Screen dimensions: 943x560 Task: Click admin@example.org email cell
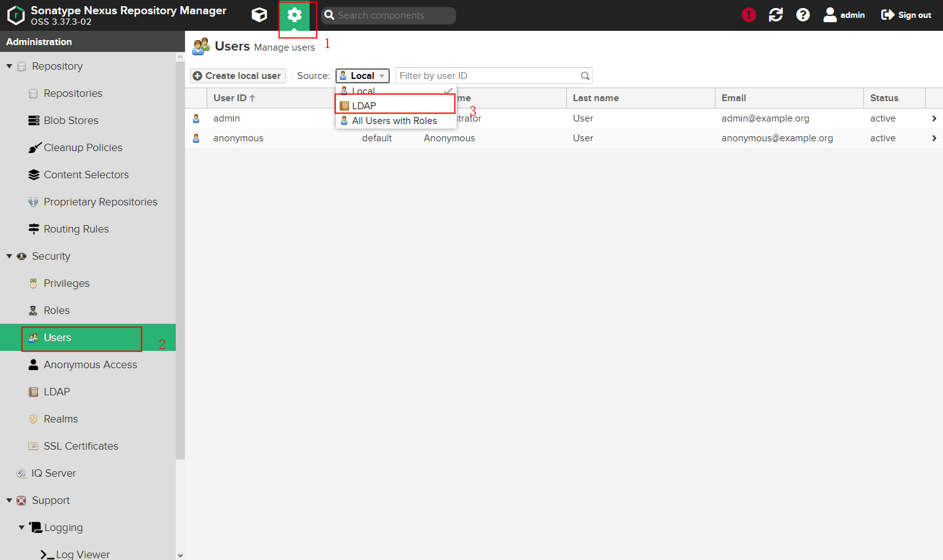click(x=765, y=118)
